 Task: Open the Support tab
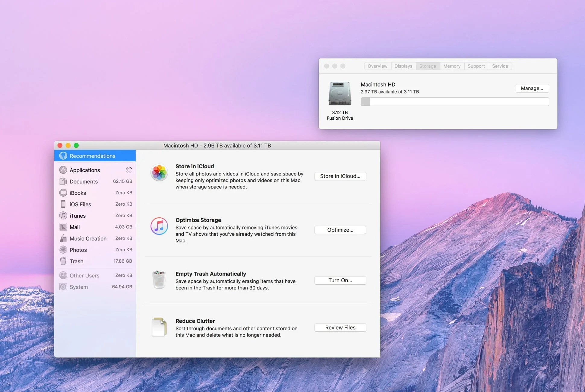(x=476, y=66)
